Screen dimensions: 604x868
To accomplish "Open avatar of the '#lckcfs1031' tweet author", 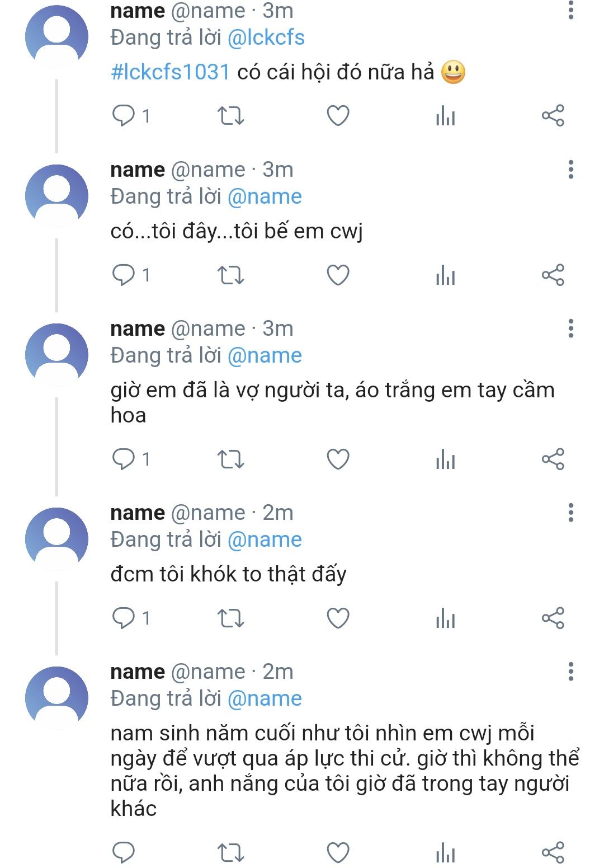I will (56, 36).
